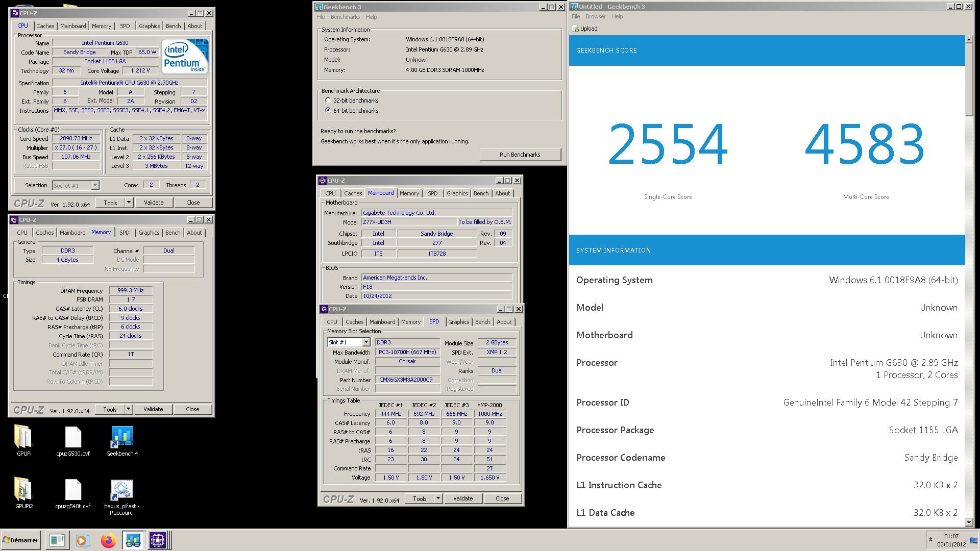Click the title icon of the CPU-Z SPD window

tap(324, 309)
